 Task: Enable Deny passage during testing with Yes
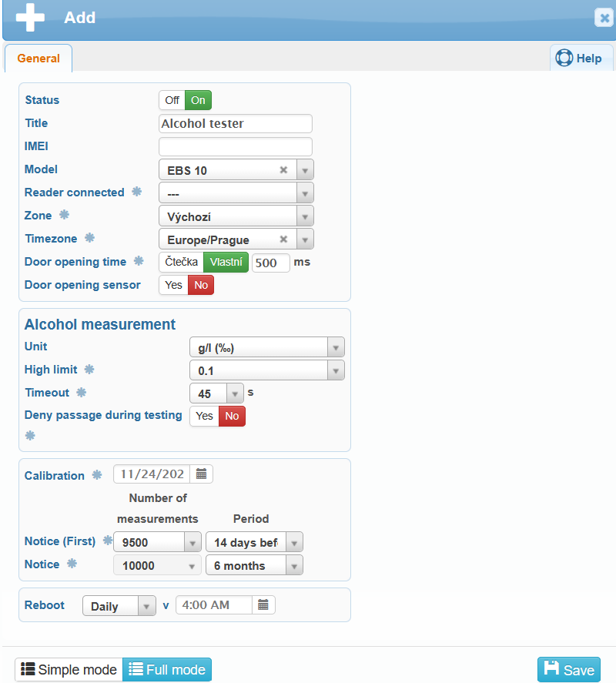click(x=204, y=416)
